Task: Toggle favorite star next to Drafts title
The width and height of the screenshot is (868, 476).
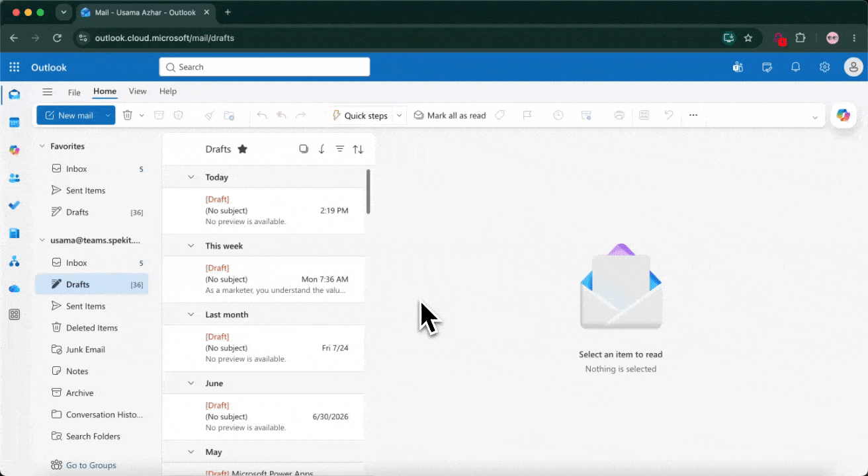Action: [243, 149]
